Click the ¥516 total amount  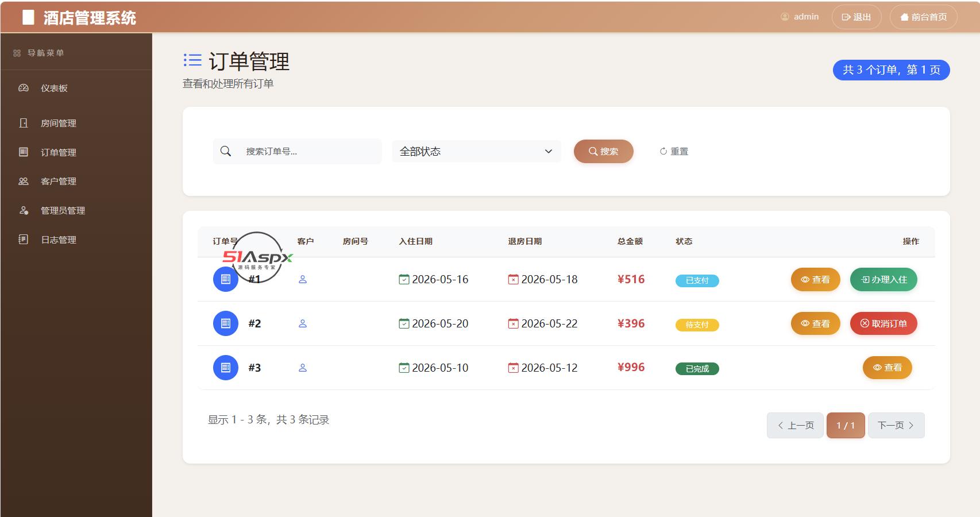(631, 279)
